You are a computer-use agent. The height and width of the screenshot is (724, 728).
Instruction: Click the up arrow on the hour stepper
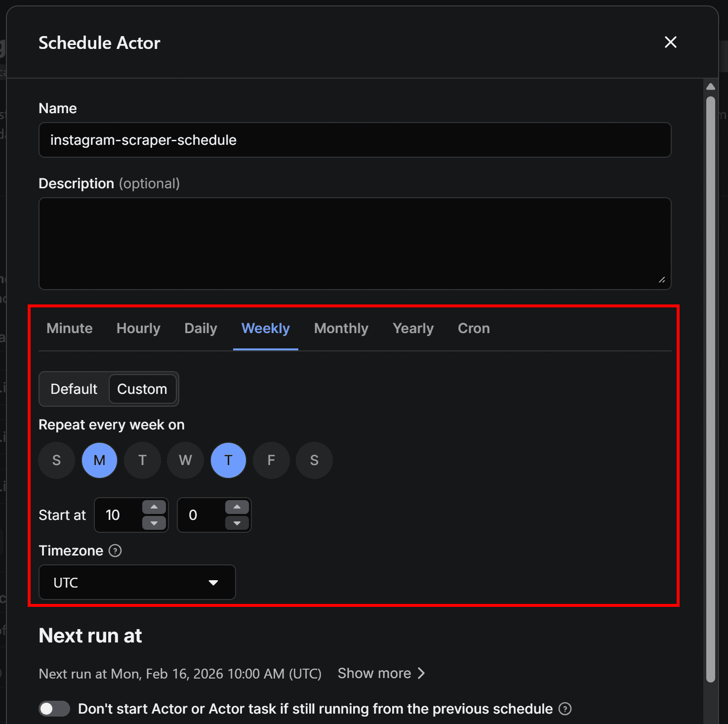click(x=154, y=506)
